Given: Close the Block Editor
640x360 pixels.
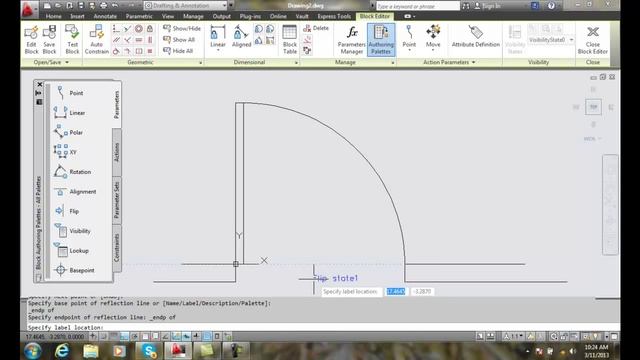Looking at the screenshot, I should pos(593,40).
